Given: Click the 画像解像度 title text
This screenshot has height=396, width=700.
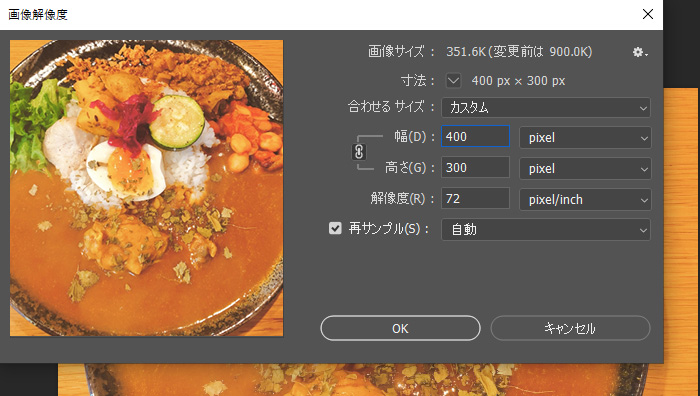Looking at the screenshot, I should coord(38,15).
